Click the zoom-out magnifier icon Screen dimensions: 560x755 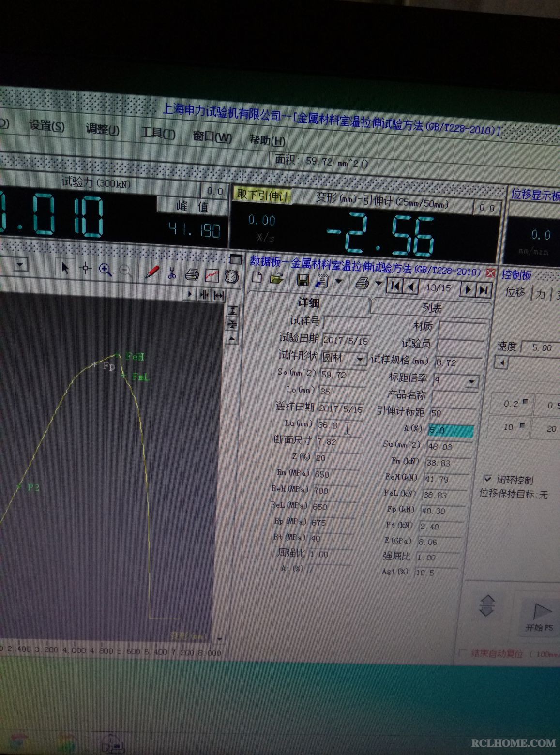pyautogui.click(x=126, y=271)
